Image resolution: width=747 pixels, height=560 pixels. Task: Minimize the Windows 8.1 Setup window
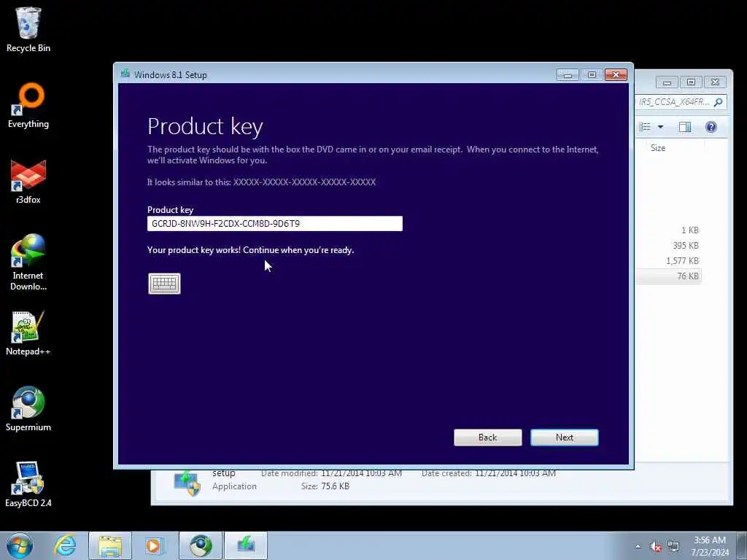tap(568, 75)
